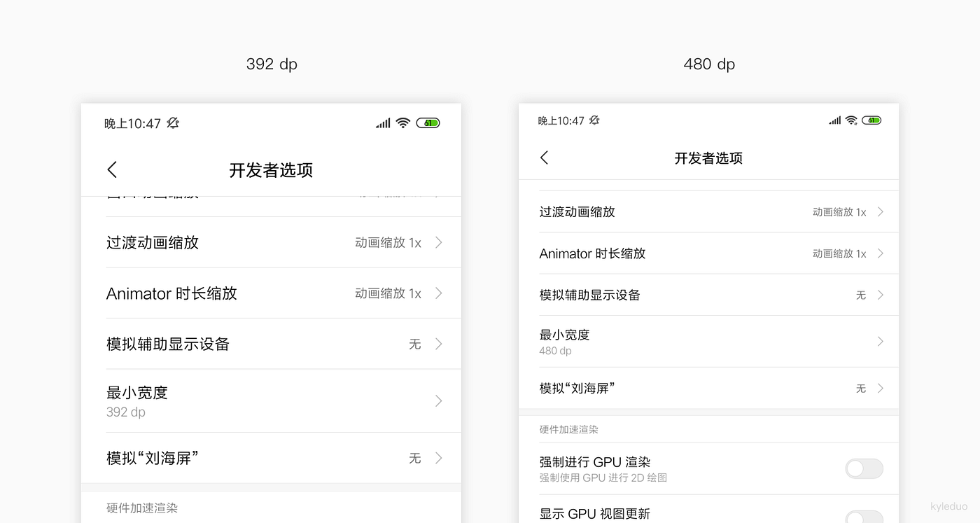The width and height of the screenshot is (980, 523).
Task: Tap Wi-Fi icon in 480 dp status bar
Action: (851, 120)
